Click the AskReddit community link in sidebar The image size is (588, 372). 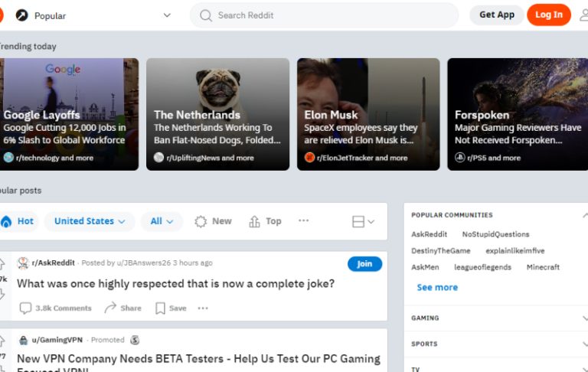[x=429, y=234]
